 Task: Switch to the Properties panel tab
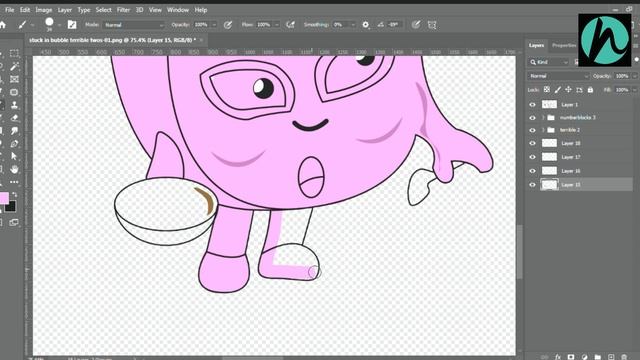pos(563,45)
